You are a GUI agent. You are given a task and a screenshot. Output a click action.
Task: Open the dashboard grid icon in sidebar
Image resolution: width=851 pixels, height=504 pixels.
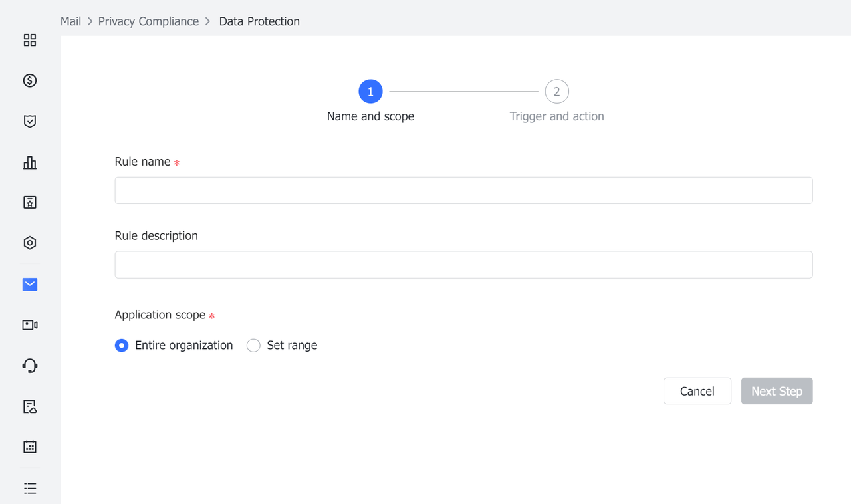[30, 40]
